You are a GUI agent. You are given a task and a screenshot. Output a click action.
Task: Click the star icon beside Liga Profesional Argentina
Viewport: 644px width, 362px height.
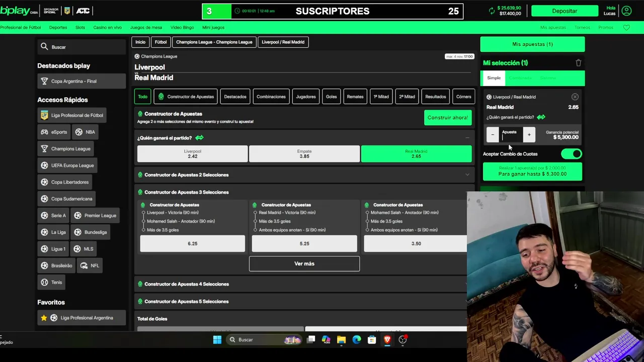[44, 318]
